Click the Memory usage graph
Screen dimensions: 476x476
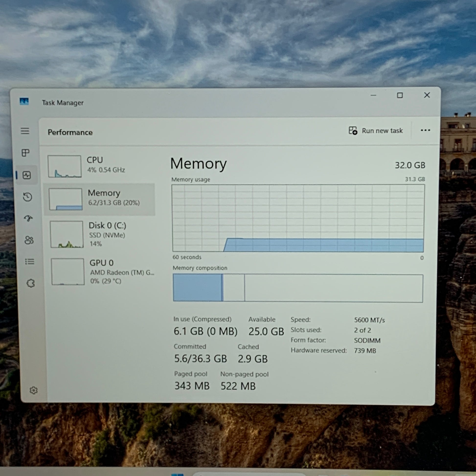[x=298, y=218]
